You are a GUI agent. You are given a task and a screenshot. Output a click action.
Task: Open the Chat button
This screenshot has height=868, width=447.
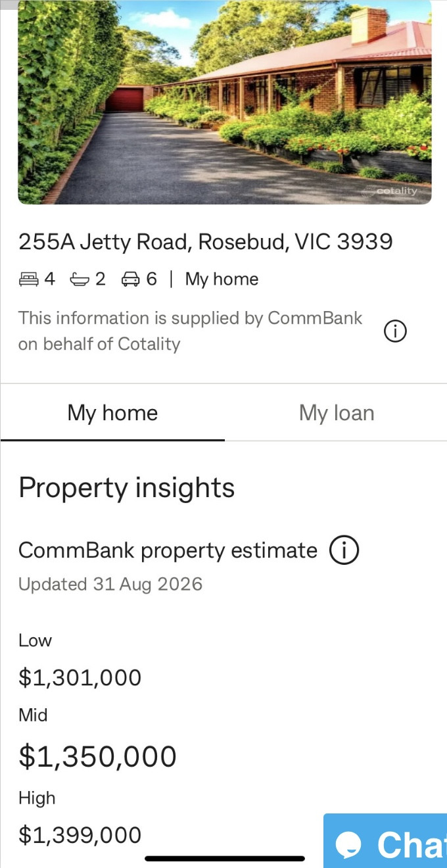[x=385, y=841]
